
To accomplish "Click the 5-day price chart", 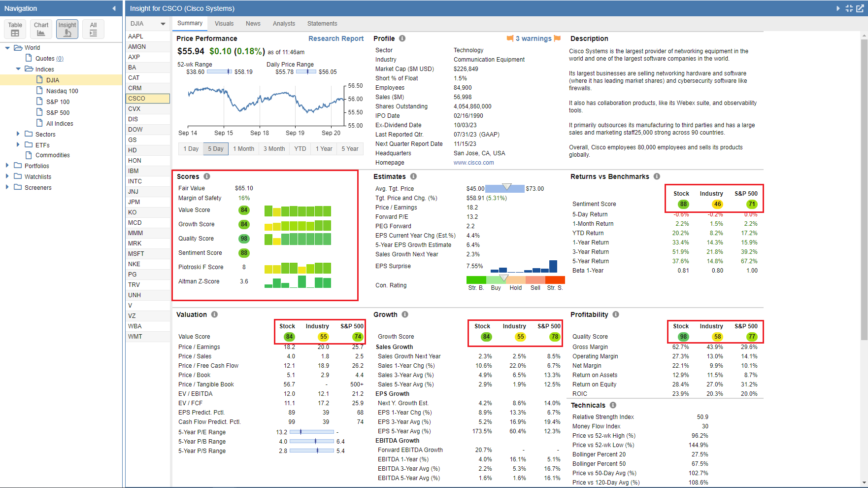I will click(266, 106).
